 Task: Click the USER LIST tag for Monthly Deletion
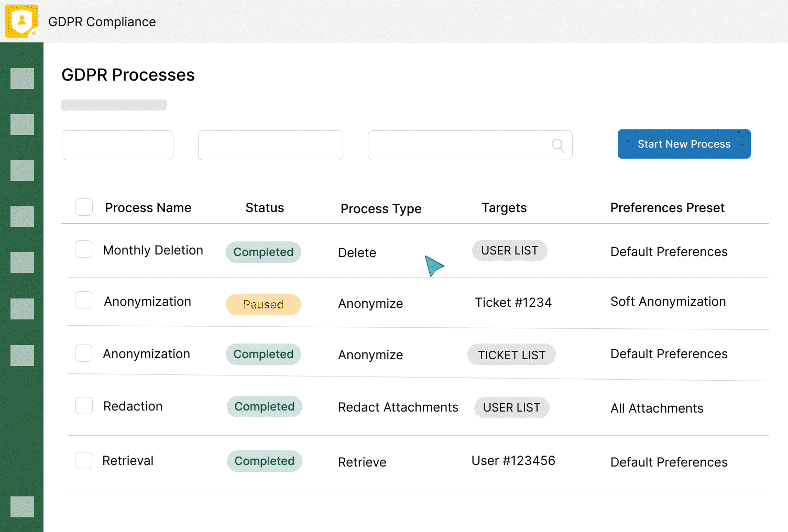pyautogui.click(x=509, y=251)
